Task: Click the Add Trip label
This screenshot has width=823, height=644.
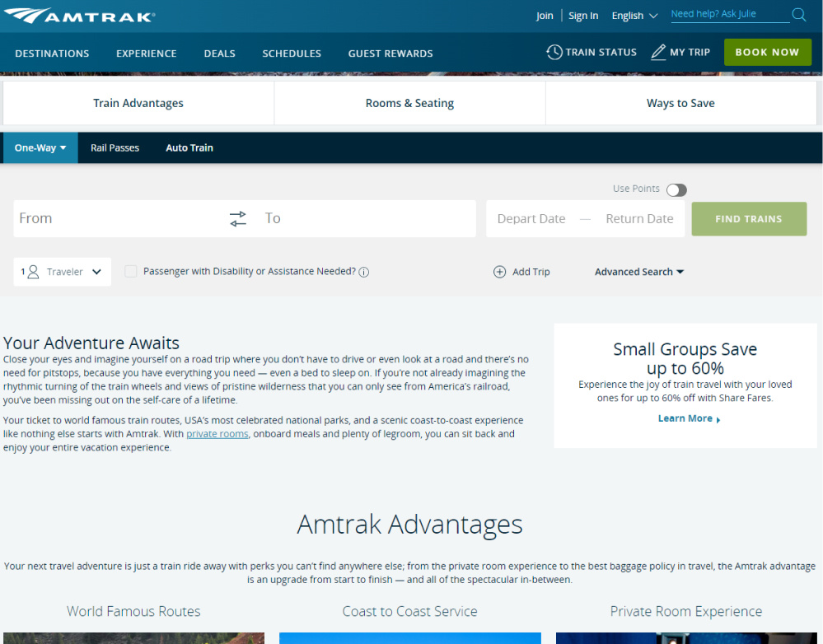Action: (x=531, y=272)
